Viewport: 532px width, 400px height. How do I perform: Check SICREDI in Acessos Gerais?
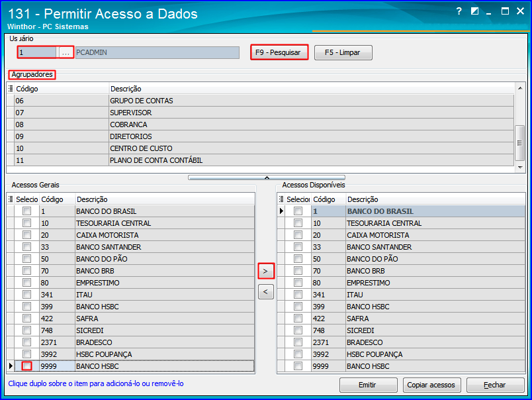(27, 330)
